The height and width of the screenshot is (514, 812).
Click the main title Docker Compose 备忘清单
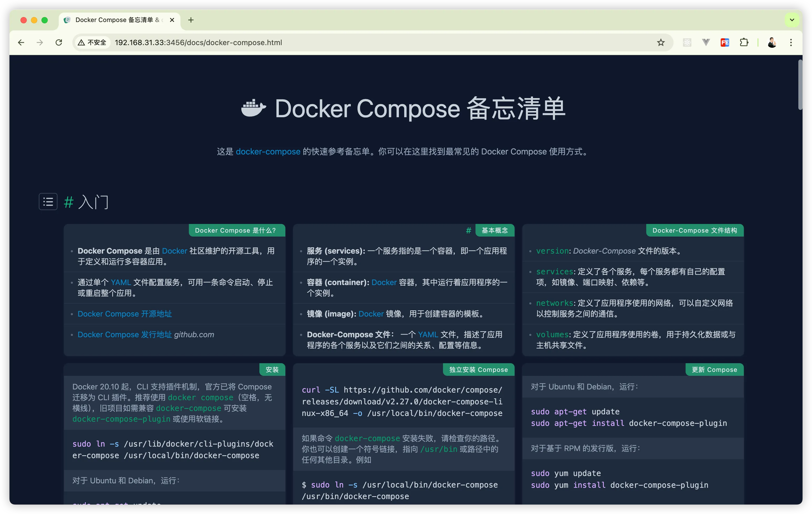click(x=420, y=109)
